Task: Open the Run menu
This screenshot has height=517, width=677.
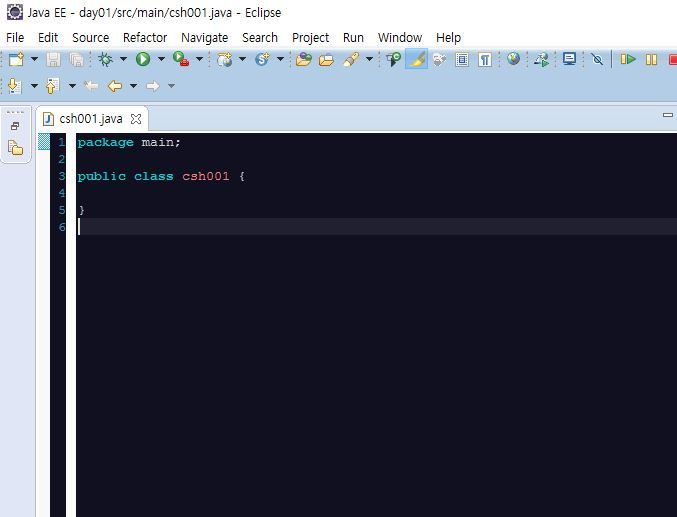Action: [x=353, y=38]
